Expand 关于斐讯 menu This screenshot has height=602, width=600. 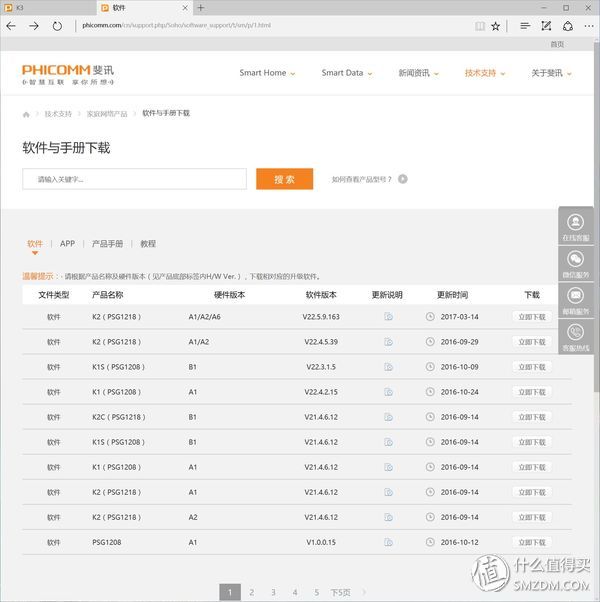[x=551, y=73]
